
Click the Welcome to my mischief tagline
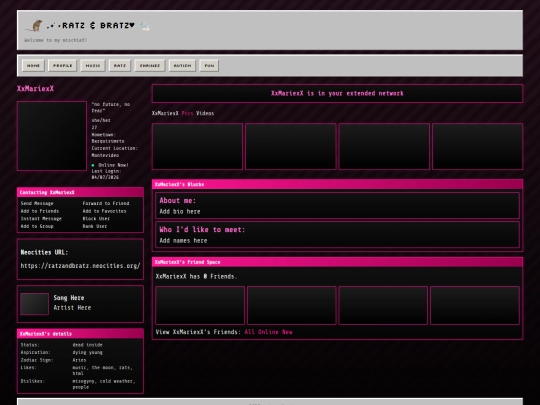point(55,40)
